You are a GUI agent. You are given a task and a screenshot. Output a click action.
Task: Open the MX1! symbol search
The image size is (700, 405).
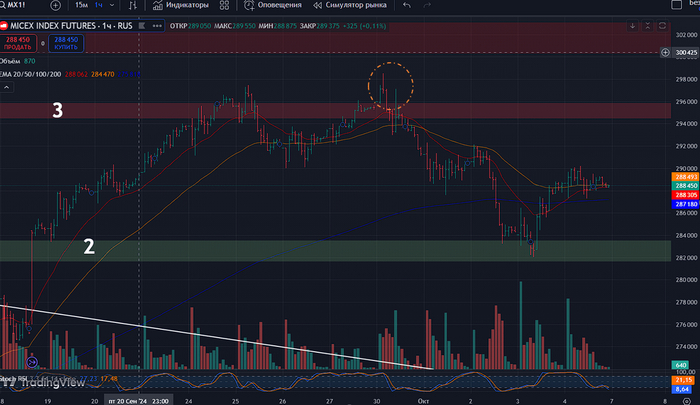pyautogui.click(x=20, y=5)
